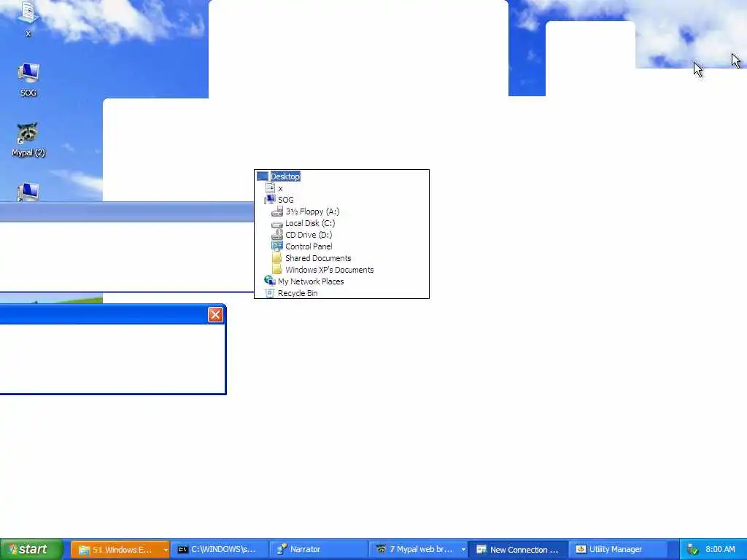Select Recycle Bin in the tree list
The height and width of the screenshot is (560, 747).
click(x=298, y=293)
